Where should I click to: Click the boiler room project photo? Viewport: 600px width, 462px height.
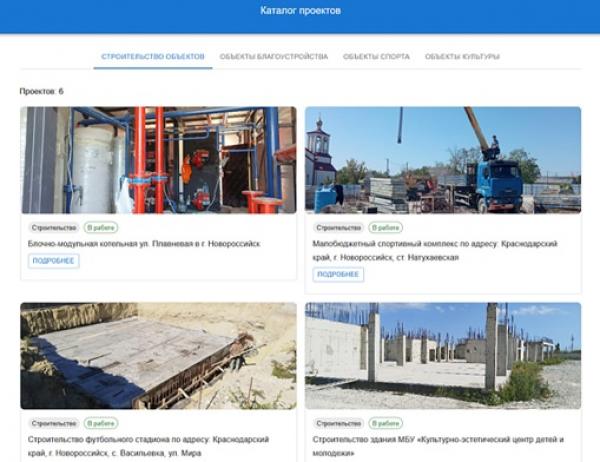[158, 160]
